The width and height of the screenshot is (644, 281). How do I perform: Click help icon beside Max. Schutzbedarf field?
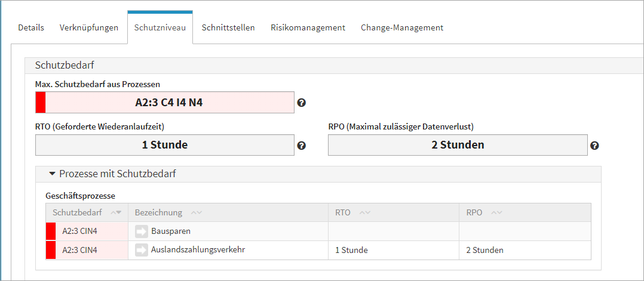click(302, 103)
